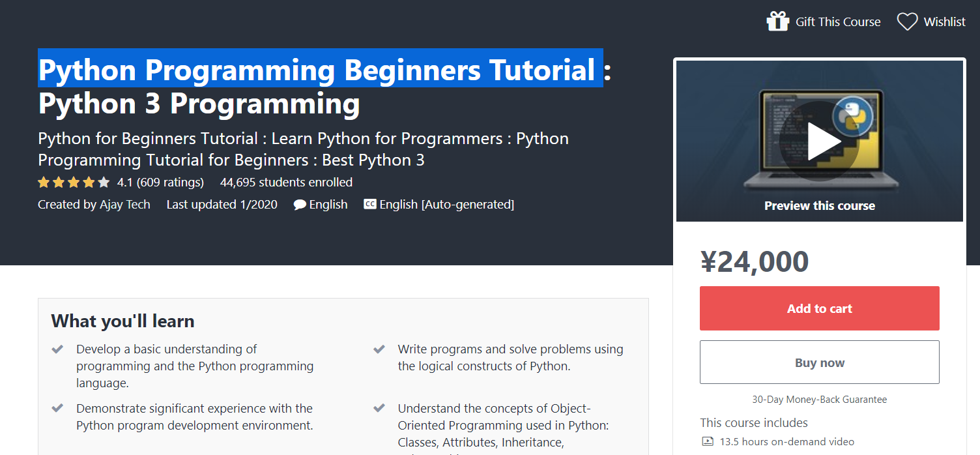Open Gift This Course link
Screen dimensions: 980x455
tap(824, 22)
